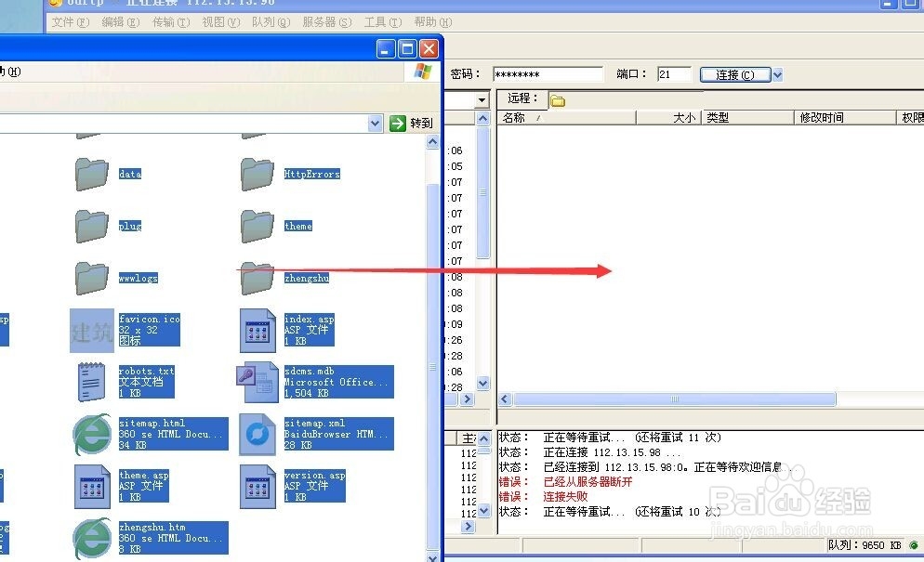Image resolution: width=924 pixels, height=562 pixels.
Task: Open the 服务器(S) menu
Action: coord(327,22)
